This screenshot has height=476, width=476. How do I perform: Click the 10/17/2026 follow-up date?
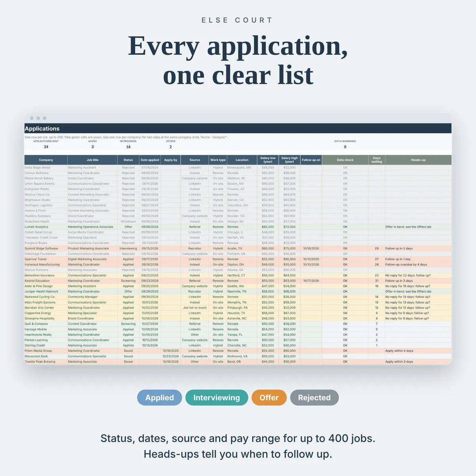[311, 281]
